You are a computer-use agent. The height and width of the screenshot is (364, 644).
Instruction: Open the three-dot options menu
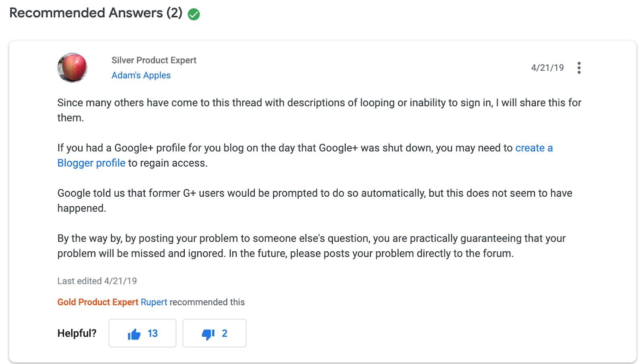coord(579,68)
